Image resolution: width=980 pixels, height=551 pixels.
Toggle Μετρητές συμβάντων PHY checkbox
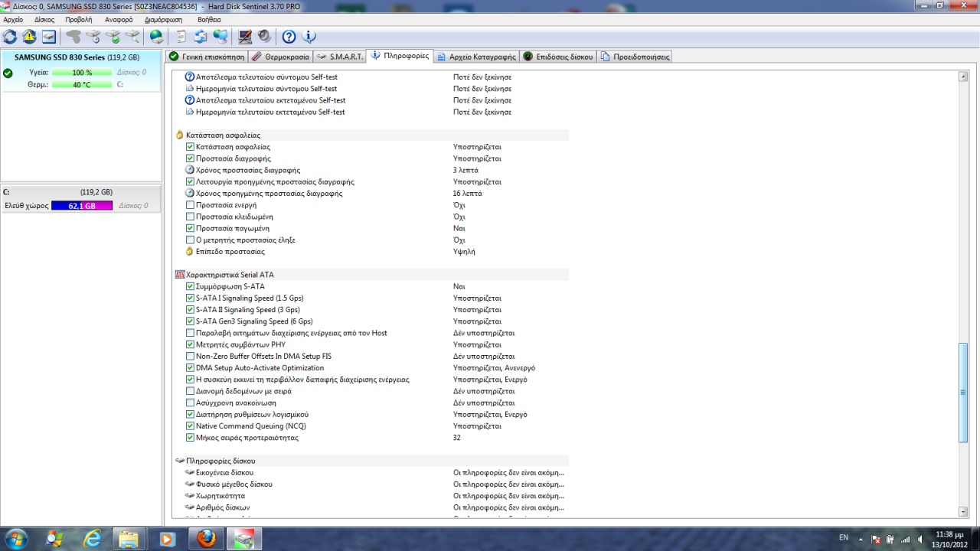[x=191, y=344]
